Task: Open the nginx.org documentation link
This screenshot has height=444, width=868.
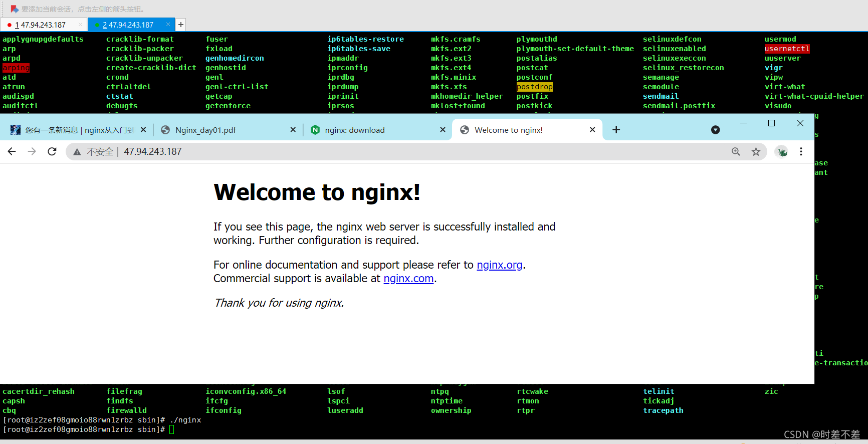Action: (x=499, y=265)
